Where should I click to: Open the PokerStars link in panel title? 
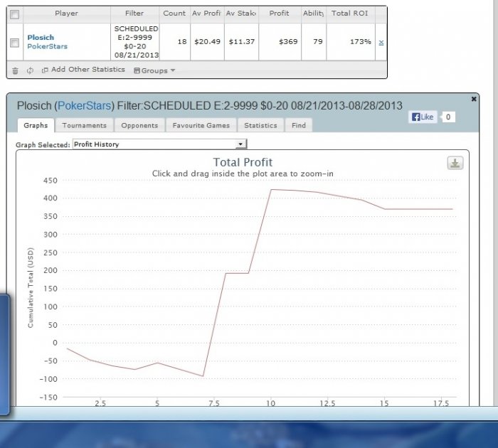(x=84, y=105)
